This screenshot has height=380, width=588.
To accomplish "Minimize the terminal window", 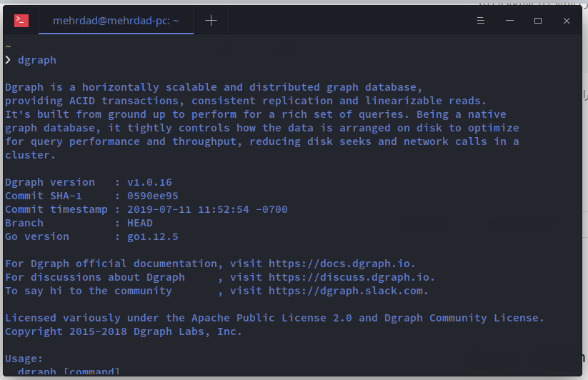I will (x=509, y=21).
